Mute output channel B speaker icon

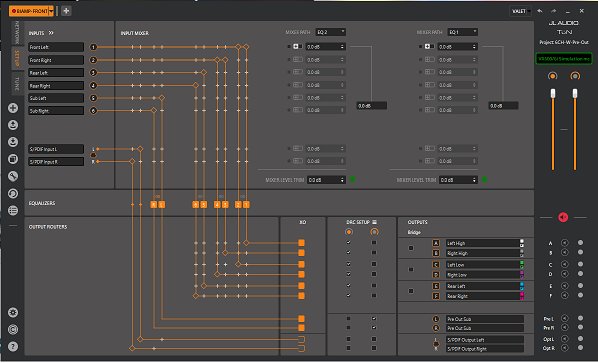[564, 252]
